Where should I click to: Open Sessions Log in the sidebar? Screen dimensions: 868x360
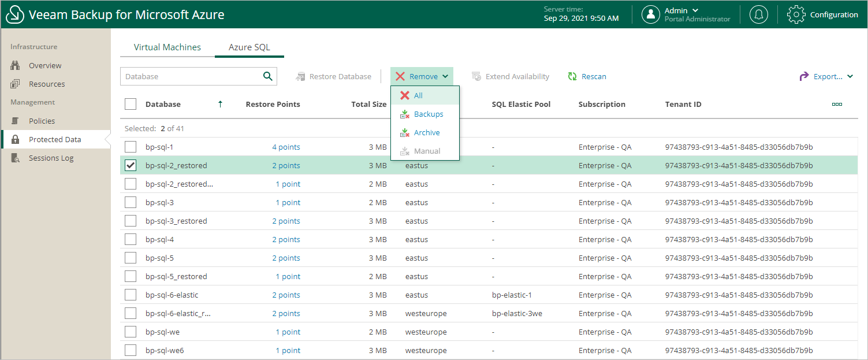pyautogui.click(x=51, y=158)
